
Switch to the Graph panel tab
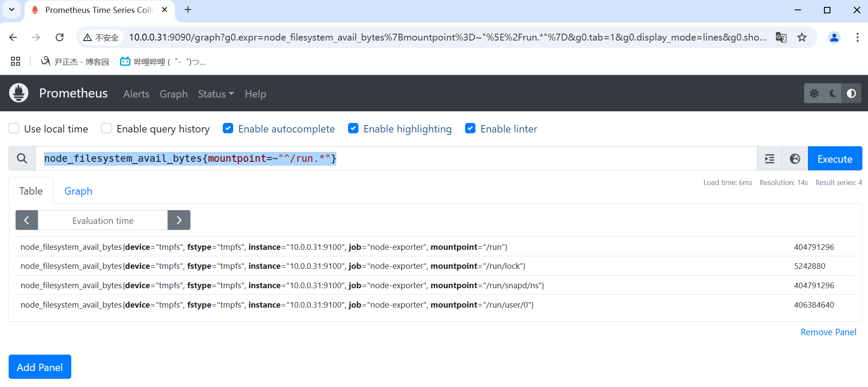(78, 191)
